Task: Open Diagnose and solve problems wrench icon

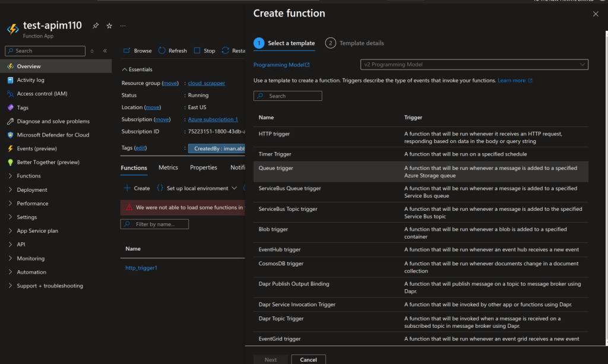Action: (11, 121)
